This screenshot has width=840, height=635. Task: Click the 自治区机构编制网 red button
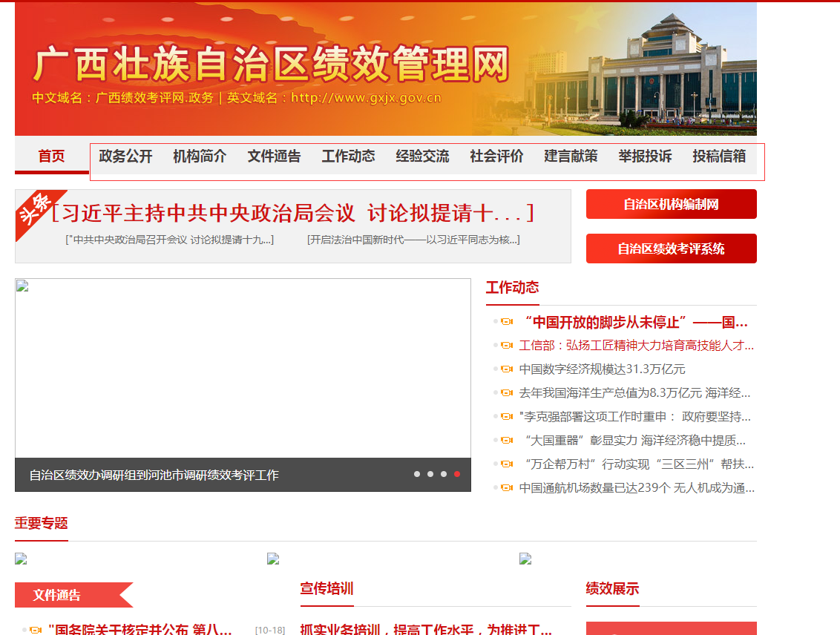672,204
